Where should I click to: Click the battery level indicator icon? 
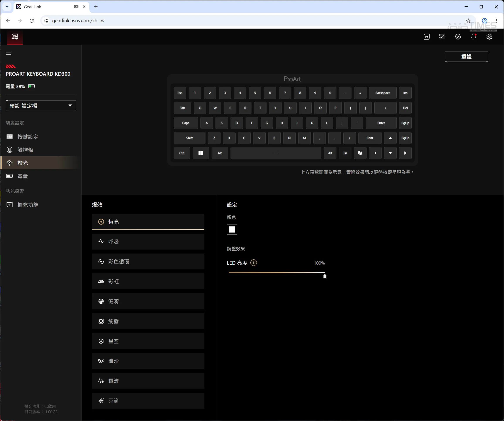pos(32,86)
